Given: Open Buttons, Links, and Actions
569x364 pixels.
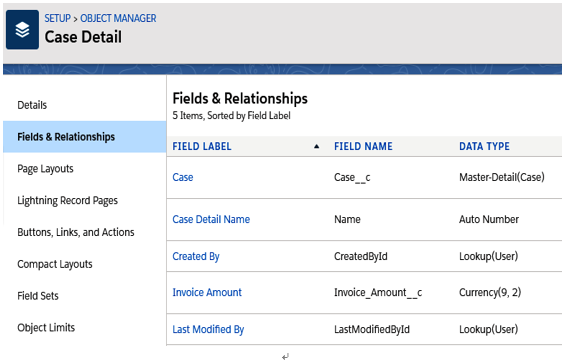Looking at the screenshot, I should click(x=76, y=232).
